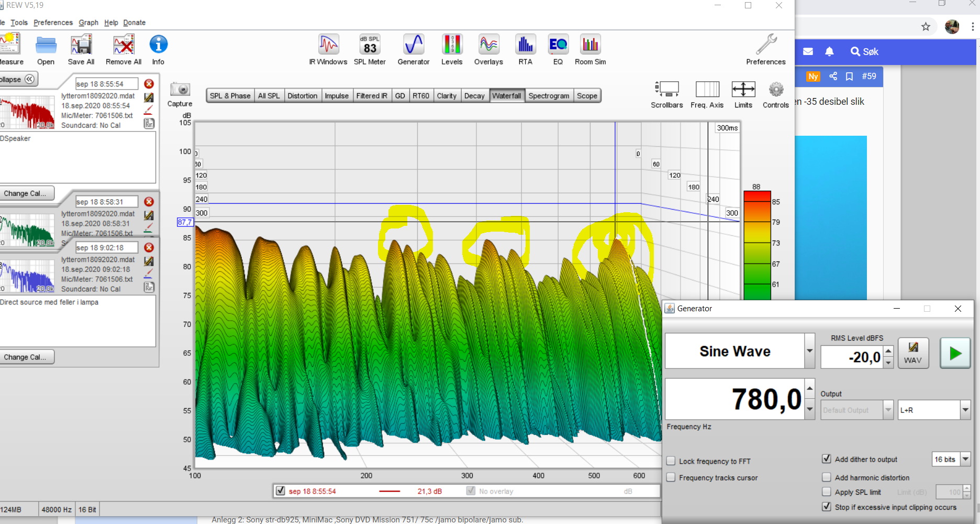Screen dimensions: 980x524
Task: Remove the sep 18 8:55:54 measurement
Action: [x=149, y=84]
